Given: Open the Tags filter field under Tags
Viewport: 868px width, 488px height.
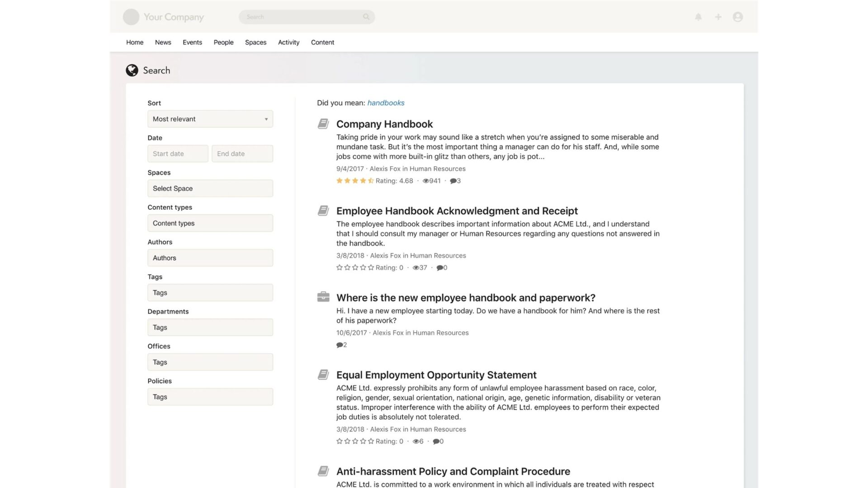Looking at the screenshot, I should pos(210,293).
